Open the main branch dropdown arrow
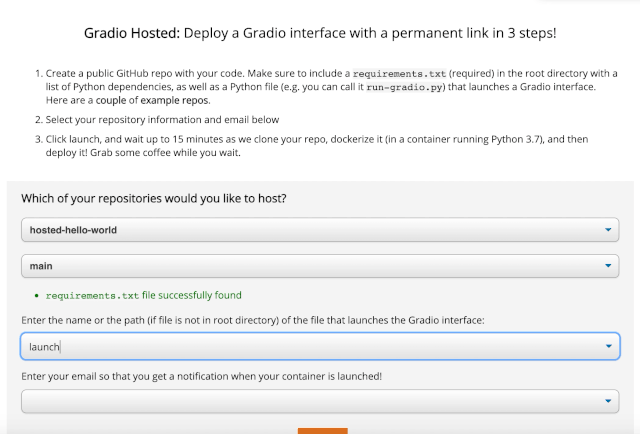This screenshot has width=640, height=434. pyautogui.click(x=608, y=266)
